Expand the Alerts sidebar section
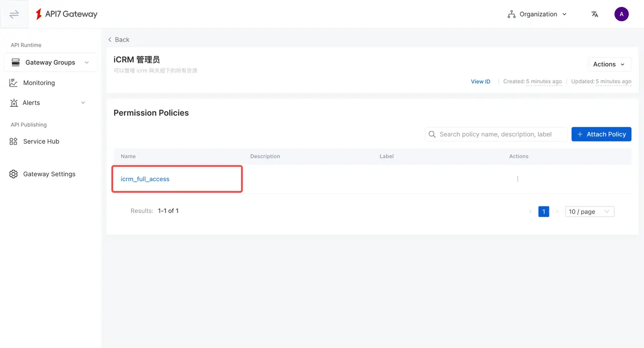This screenshot has height=348, width=644. [48, 103]
